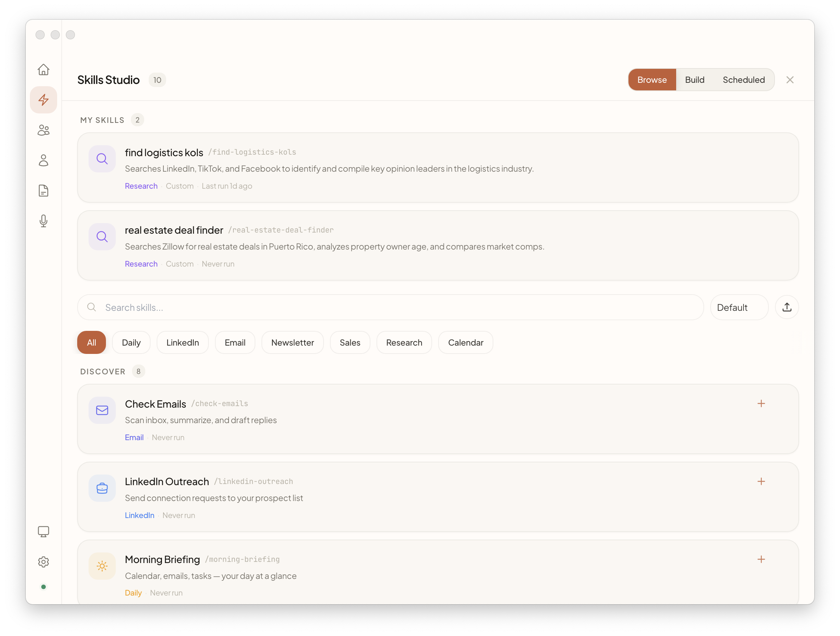This screenshot has height=636, width=840.
Task: Select the Daily filter chip
Action: tap(131, 342)
